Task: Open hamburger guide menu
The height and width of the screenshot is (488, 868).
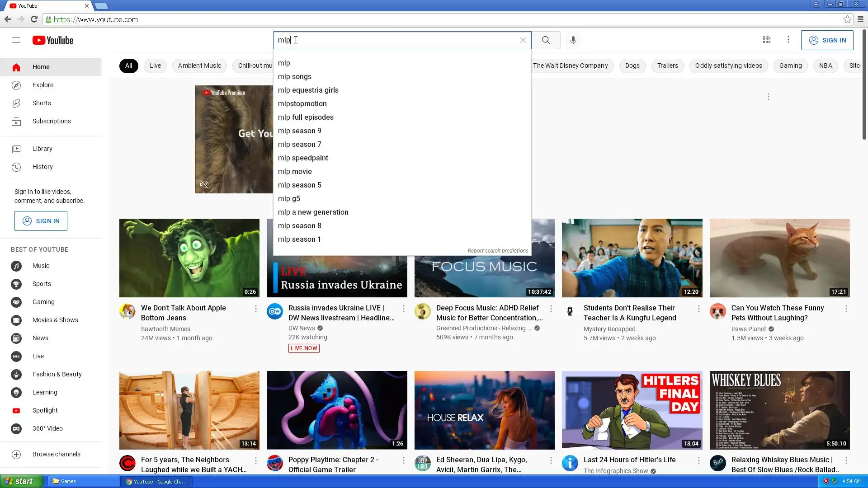Action: pos(16,40)
